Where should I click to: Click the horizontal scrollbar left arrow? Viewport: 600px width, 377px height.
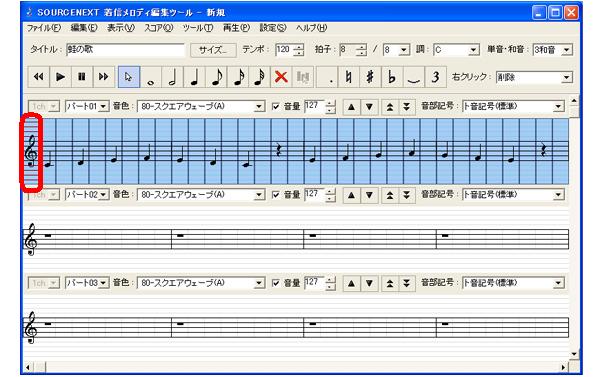point(28,367)
